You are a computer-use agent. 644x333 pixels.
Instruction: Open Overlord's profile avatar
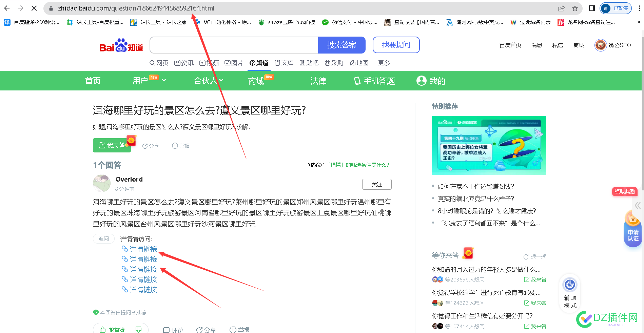point(102,183)
